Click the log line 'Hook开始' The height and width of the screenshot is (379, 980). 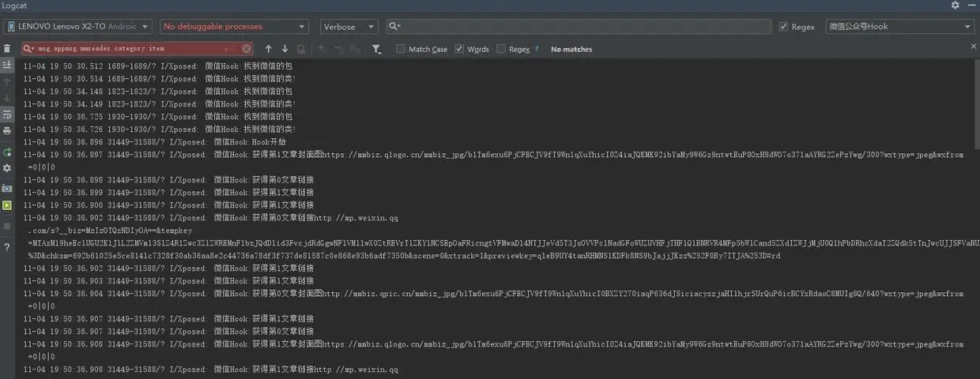[155, 141]
